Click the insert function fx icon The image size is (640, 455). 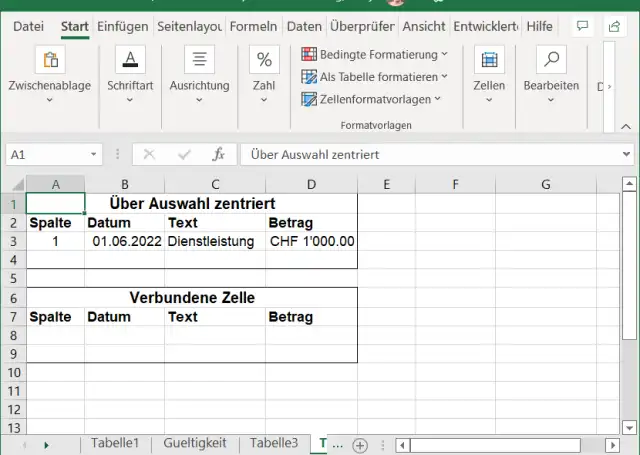click(x=218, y=155)
